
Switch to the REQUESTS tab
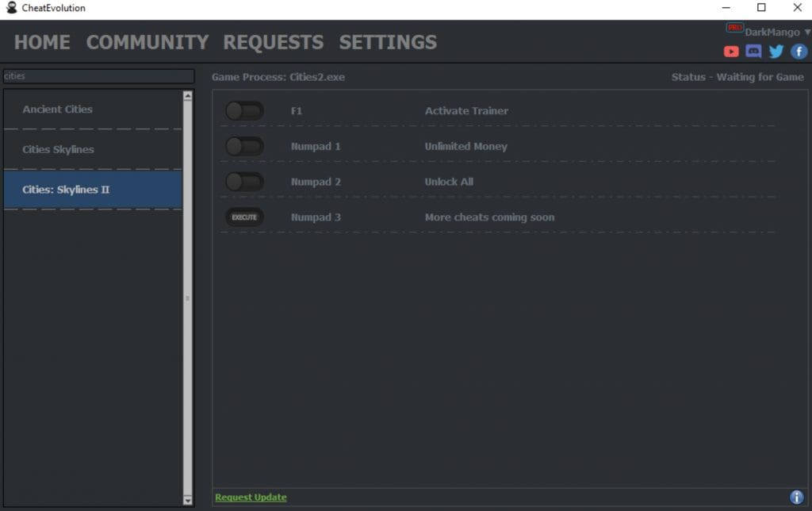(274, 42)
